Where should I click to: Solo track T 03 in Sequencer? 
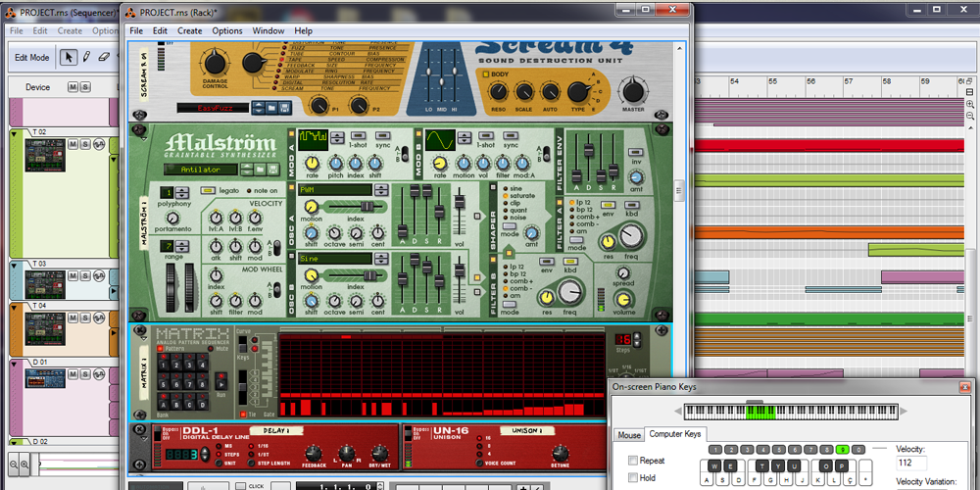pos(85,275)
